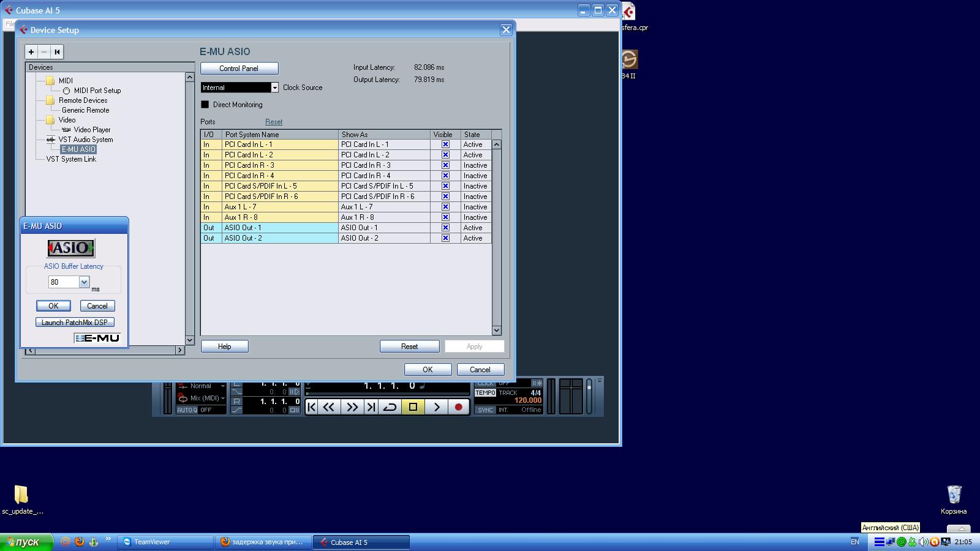Viewport: 980px width, 551px height.
Task: Toggle Visible for PCI Card In L - 1
Action: point(445,144)
